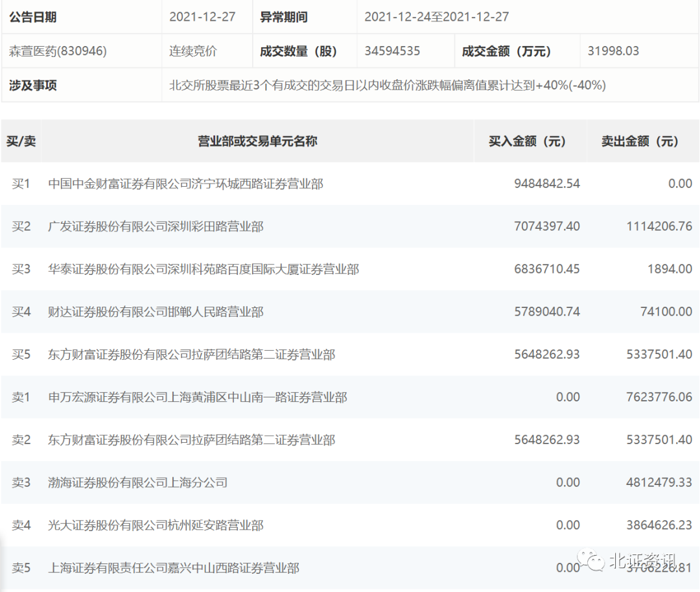This screenshot has height=592, width=700.
Task: Click the 买入金额（元） column header
Action: pos(527,141)
